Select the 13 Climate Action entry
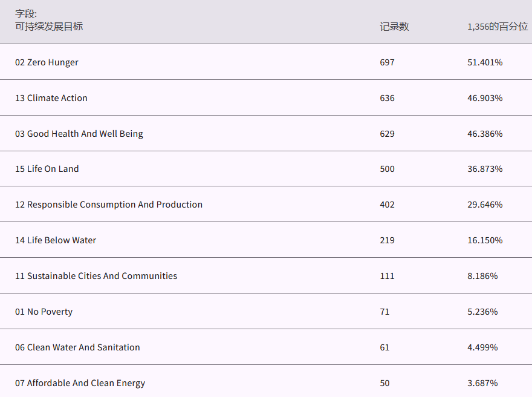Screen dimensions: 532x397 click(51, 98)
